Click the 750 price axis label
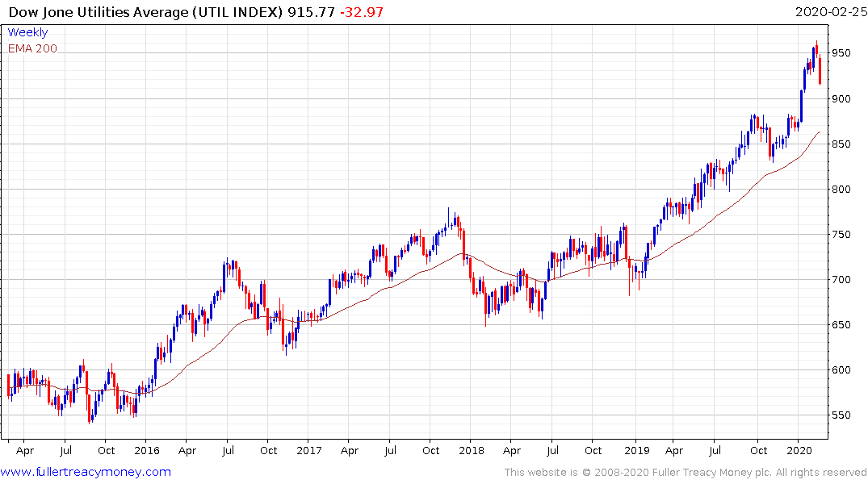 [841, 235]
